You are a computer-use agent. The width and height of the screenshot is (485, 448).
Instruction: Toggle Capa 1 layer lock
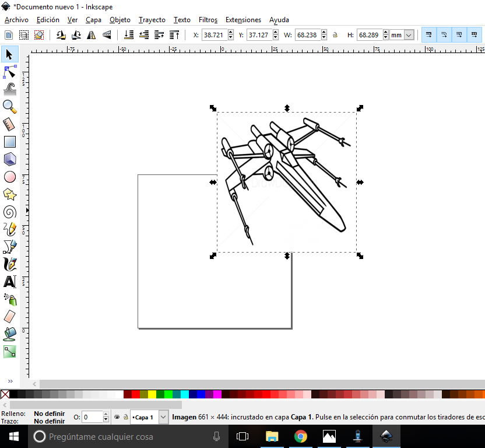coord(125,417)
